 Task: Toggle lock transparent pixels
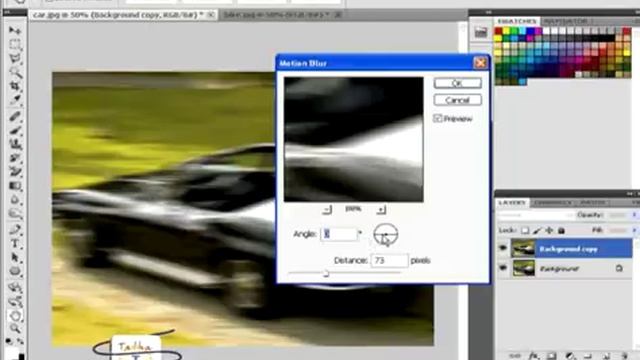(x=525, y=231)
